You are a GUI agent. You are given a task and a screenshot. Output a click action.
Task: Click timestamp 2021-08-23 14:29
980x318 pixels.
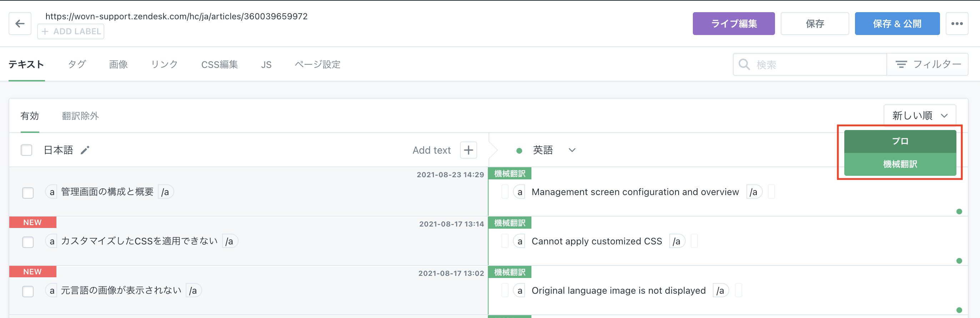450,175
